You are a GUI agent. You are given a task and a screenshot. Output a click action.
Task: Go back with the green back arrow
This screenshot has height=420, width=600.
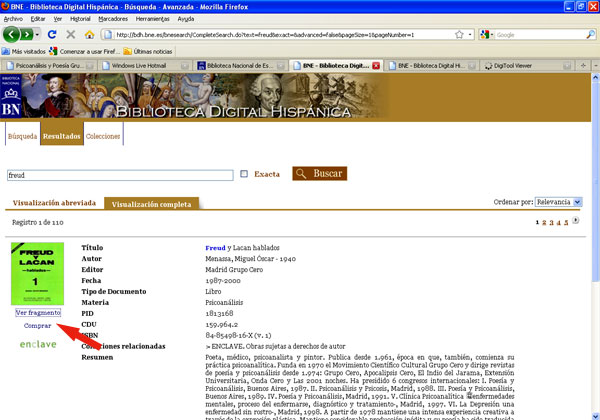(x=11, y=35)
